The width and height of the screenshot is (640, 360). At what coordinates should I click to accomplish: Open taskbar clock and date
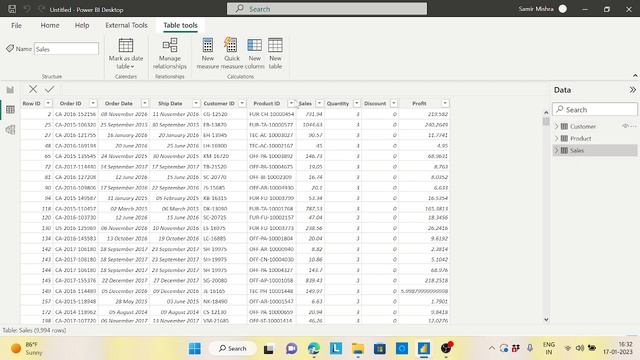click(617, 348)
